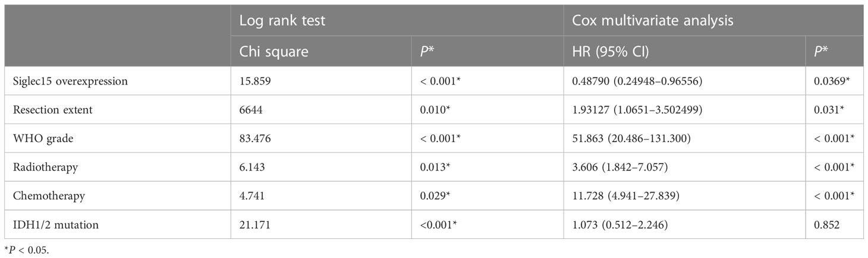Select the hazard ratio '11.728 (4.941–27.839)'

(x=624, y=197)
